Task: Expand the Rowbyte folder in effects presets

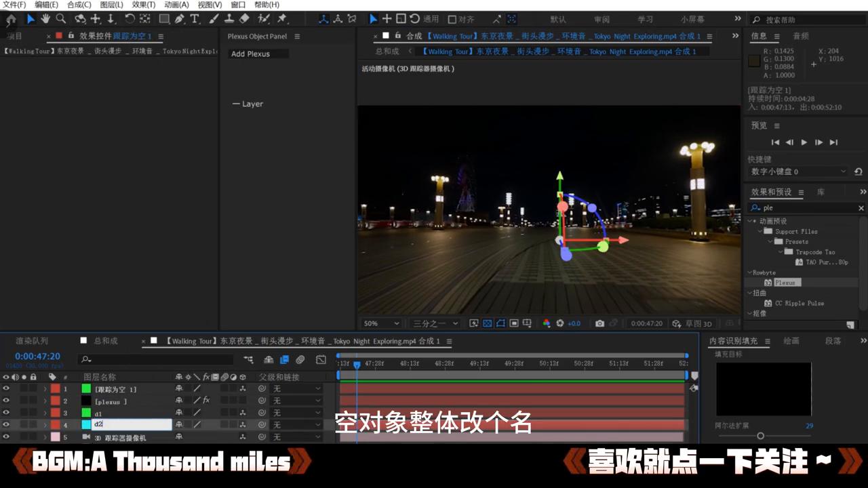Action: click(749, 272)
